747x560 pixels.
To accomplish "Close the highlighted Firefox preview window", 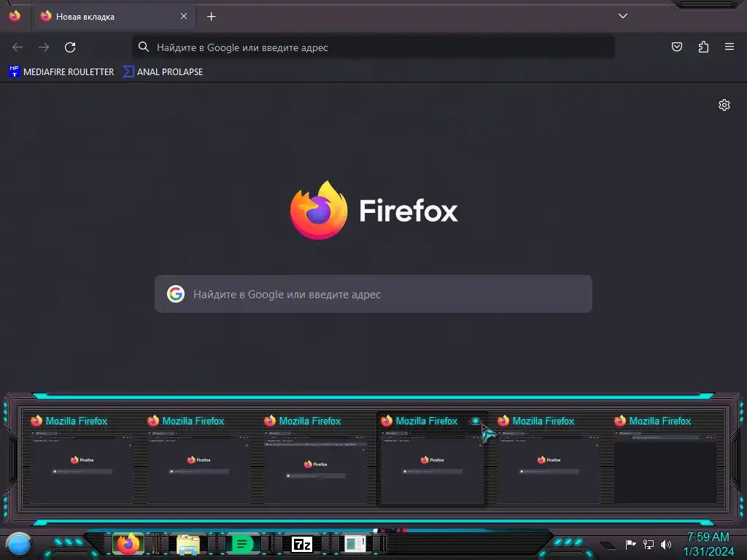I will point(476,421).
